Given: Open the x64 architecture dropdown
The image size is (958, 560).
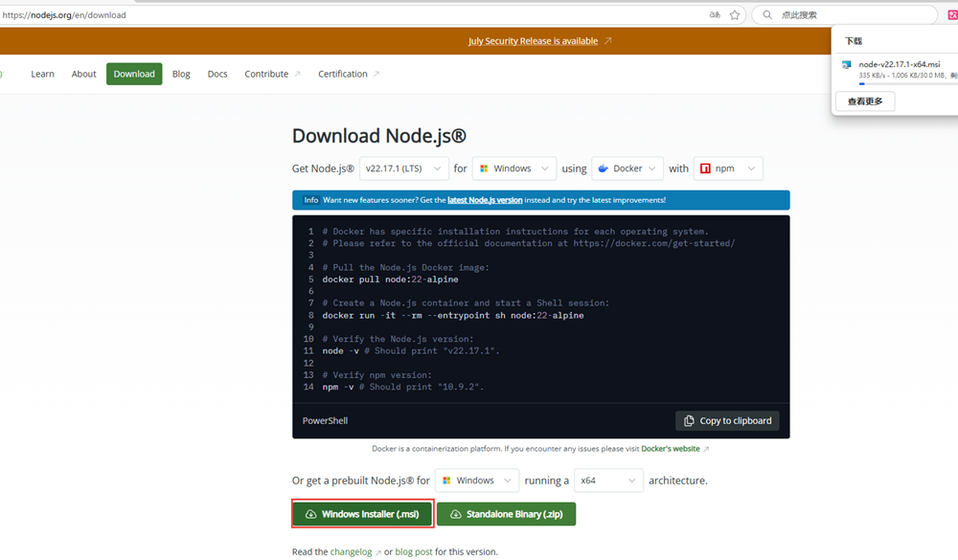Looking at the screenshot, I should (608, 481).
